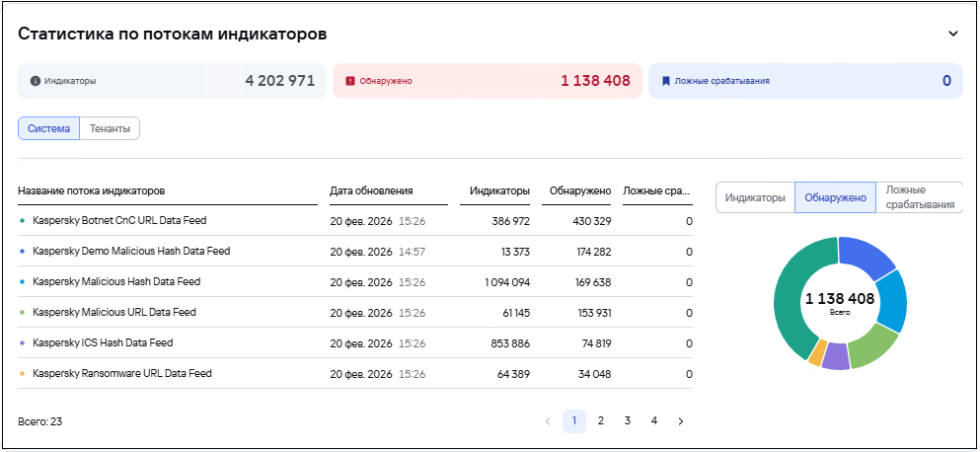Sort by truncated Ложные сра... column header
This screenshot has width=980, height=452.
point(657,191)
